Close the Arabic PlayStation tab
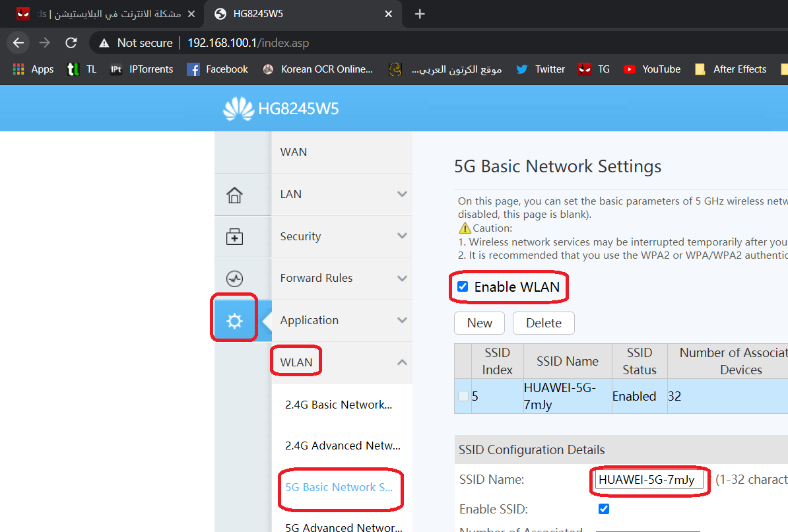 pos(191,14)
